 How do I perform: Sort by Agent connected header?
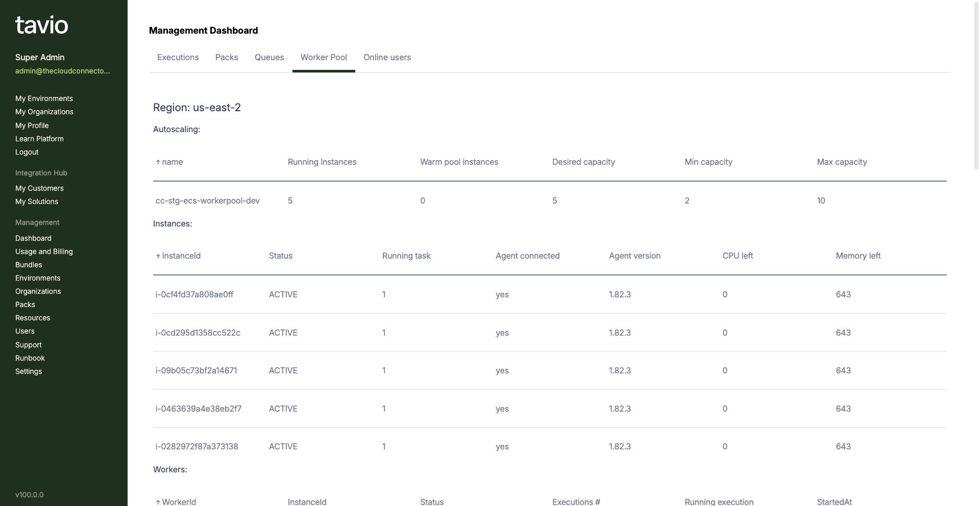click(x=528, y=256)
